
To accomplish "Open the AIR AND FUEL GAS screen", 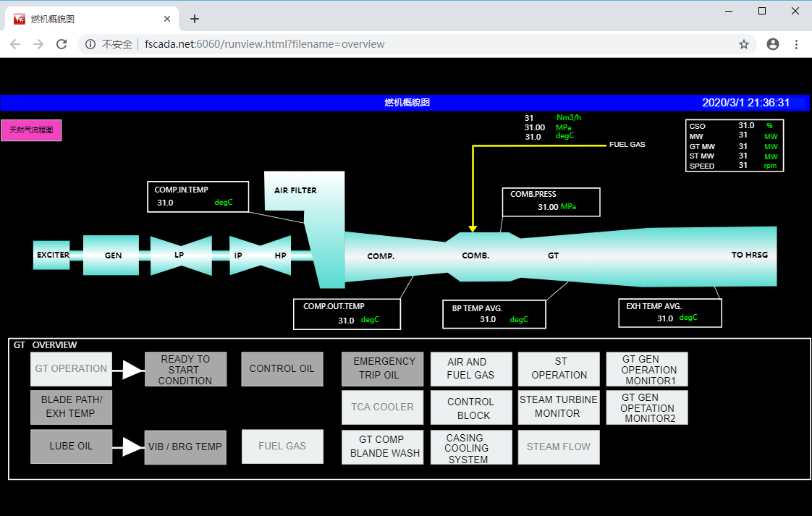I will (x=470, y=369).
